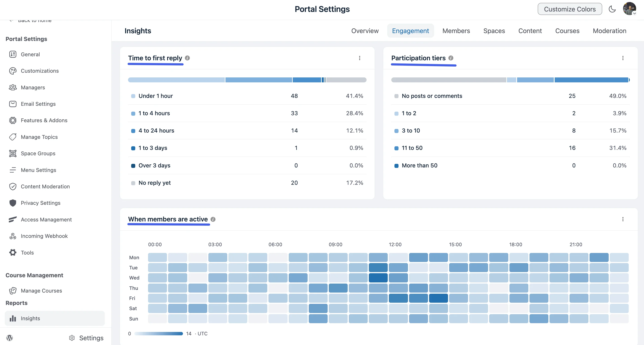Switch to the Overview tab
Viewport: 644px width, 345px height.
click(x=365, y=31)
